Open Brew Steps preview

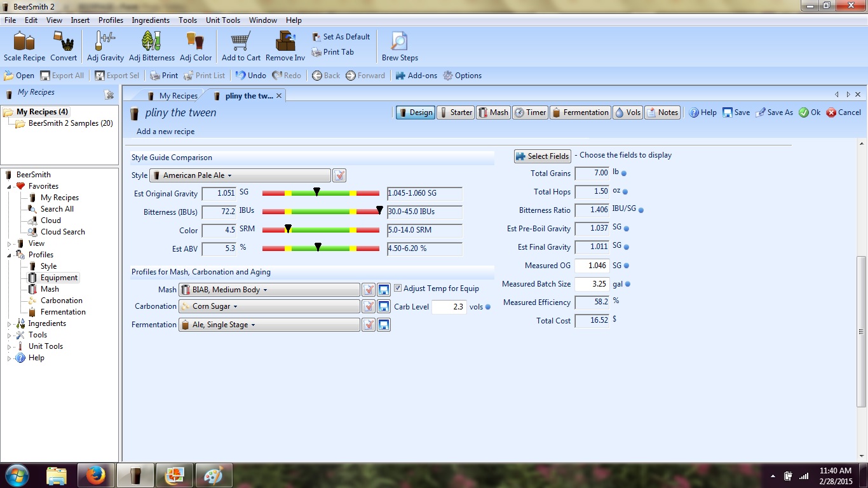(x=400, y=46)
